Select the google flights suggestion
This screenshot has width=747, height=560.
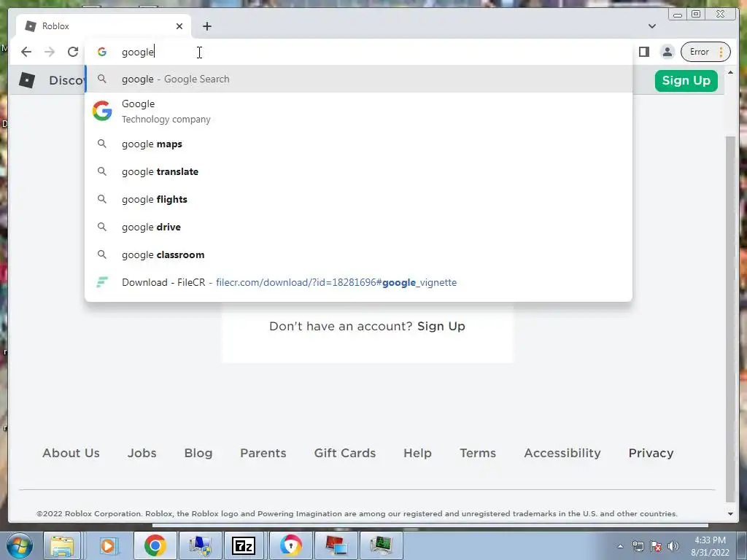(x=359, y=199)
